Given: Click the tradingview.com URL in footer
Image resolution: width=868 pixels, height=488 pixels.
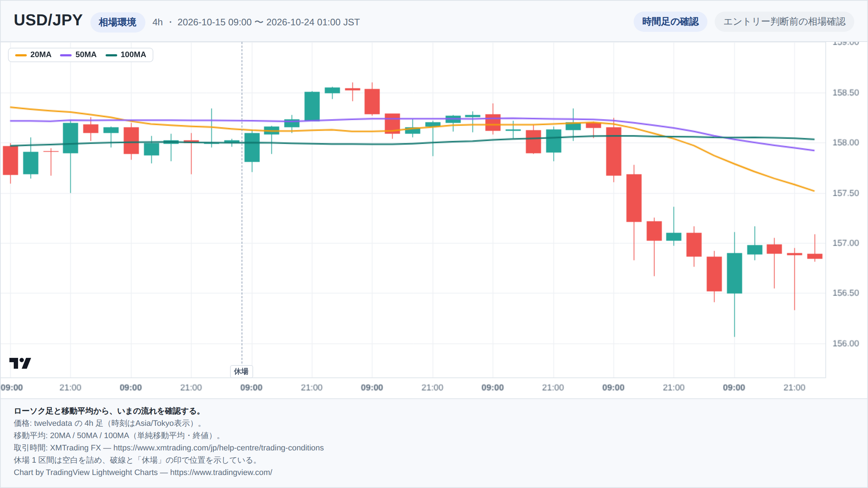Looking at the screenshot, I should (x=221, y=472).
